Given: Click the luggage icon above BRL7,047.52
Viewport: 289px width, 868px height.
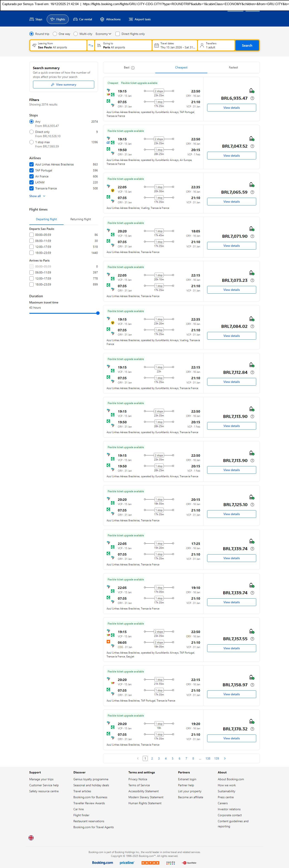Looking at the screenshot, I should point(252,139).
